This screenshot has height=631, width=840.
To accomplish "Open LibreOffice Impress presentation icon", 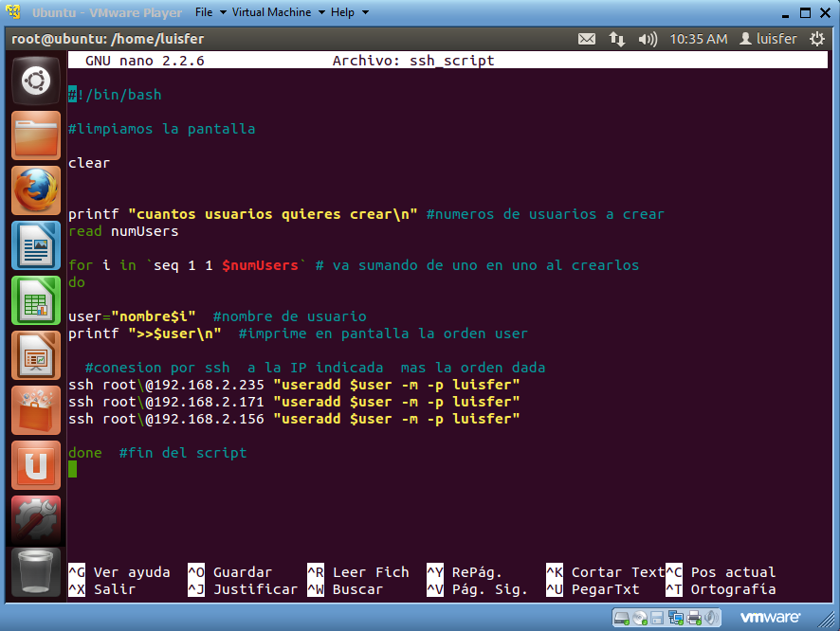I will (x=35, y=355).
